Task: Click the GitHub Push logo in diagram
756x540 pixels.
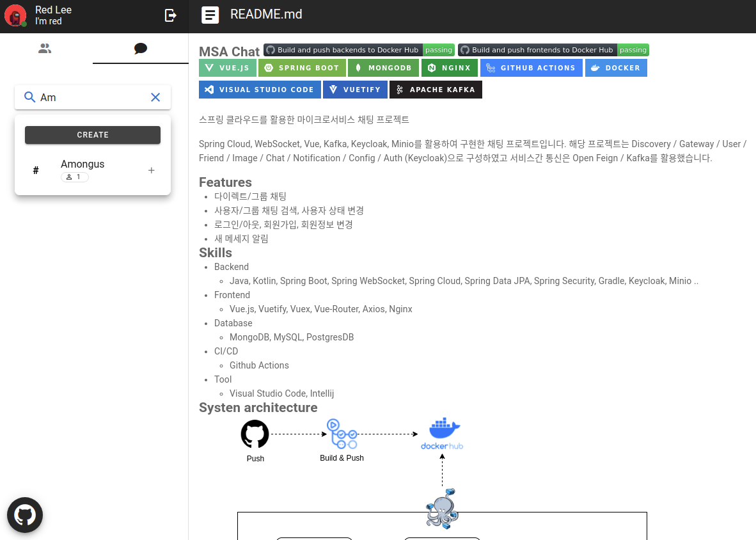Action: (x=255, y=434)
